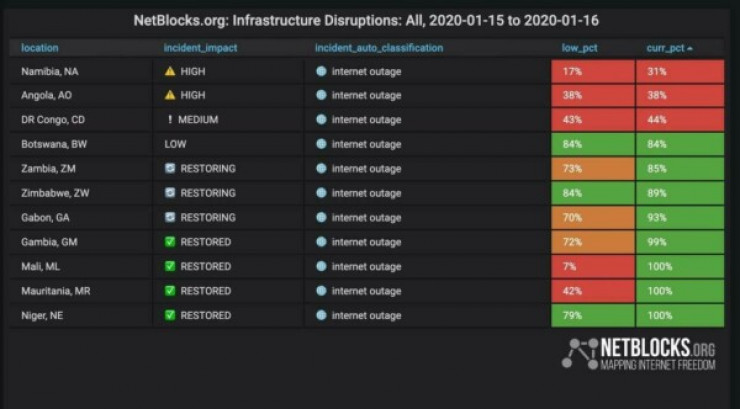Click the green check icon for Gambia
740x409 pixels.
point(170,242)
